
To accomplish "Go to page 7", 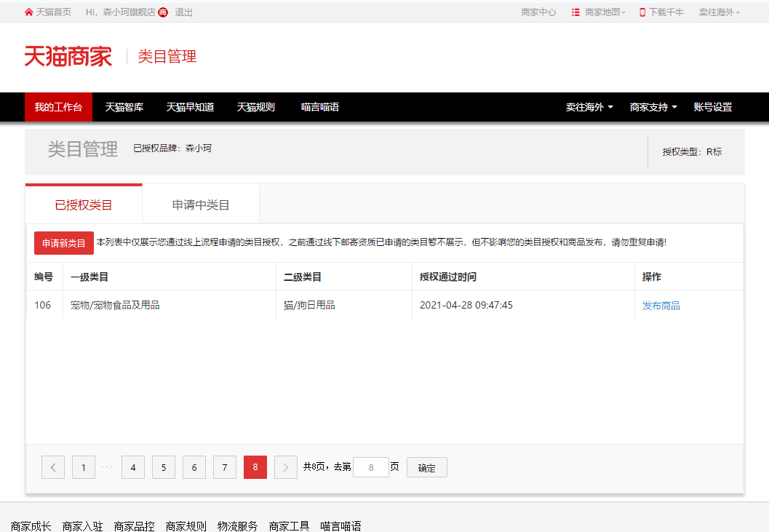I will (225, 467).
